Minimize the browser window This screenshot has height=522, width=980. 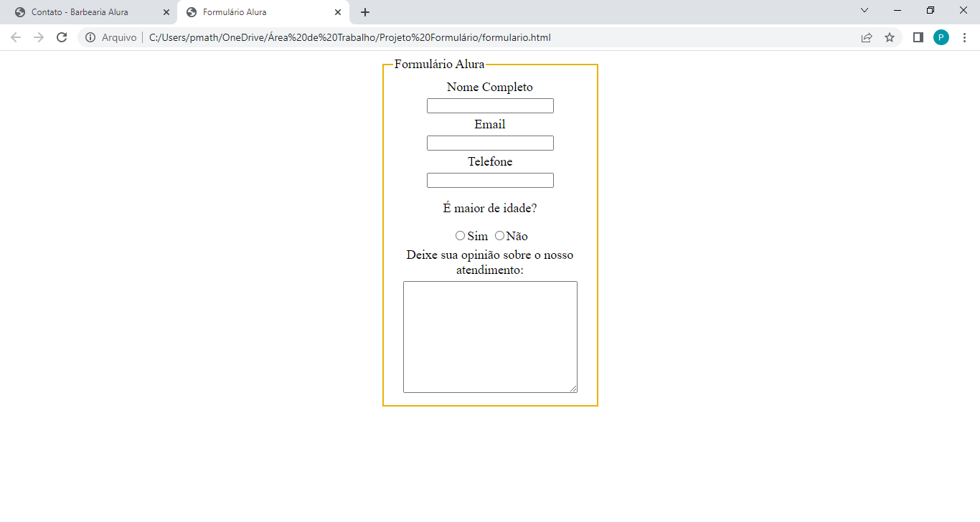[897, 10]
